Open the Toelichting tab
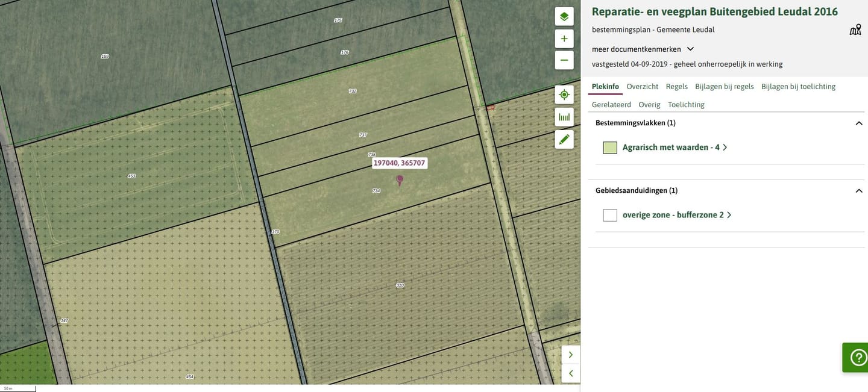Screen dimensions: 868x392 pyautogui.click(x=686, y=105)
